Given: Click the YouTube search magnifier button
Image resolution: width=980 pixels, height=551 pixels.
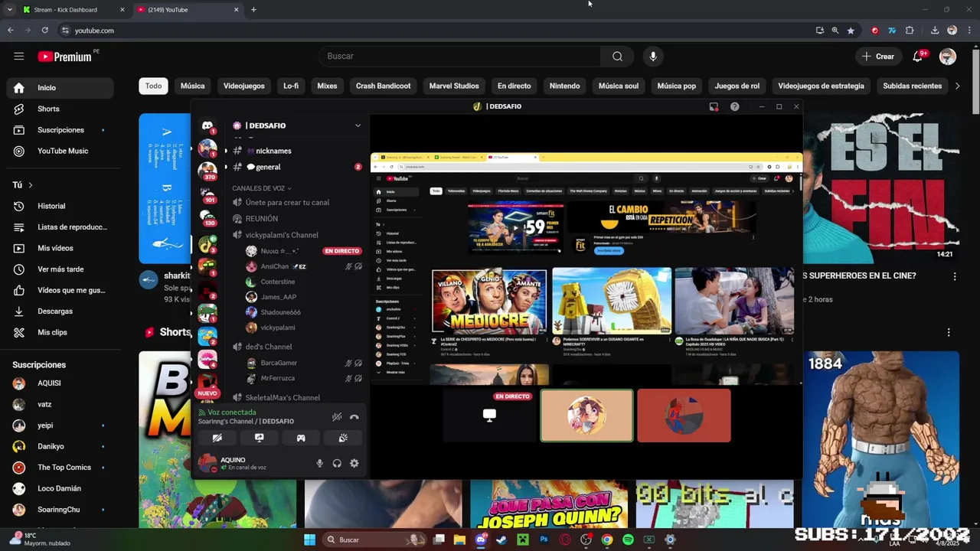Looking at the screenshot, I should pyautogui.click(x=617, y=56).
